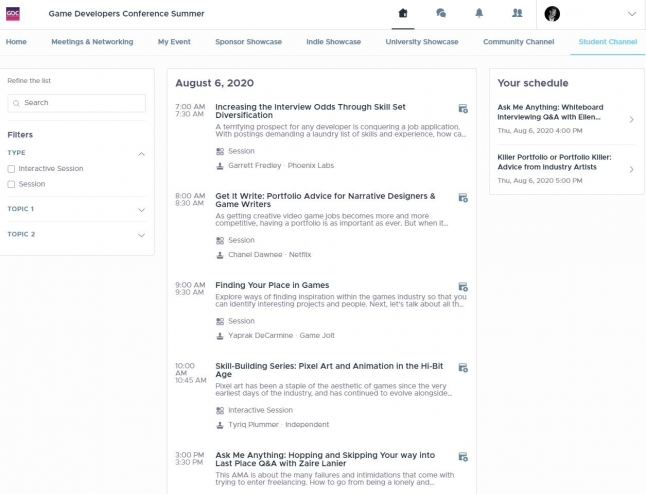Expand the TOPIC 2 filter

pyautogui.click(x=141, y=235)
